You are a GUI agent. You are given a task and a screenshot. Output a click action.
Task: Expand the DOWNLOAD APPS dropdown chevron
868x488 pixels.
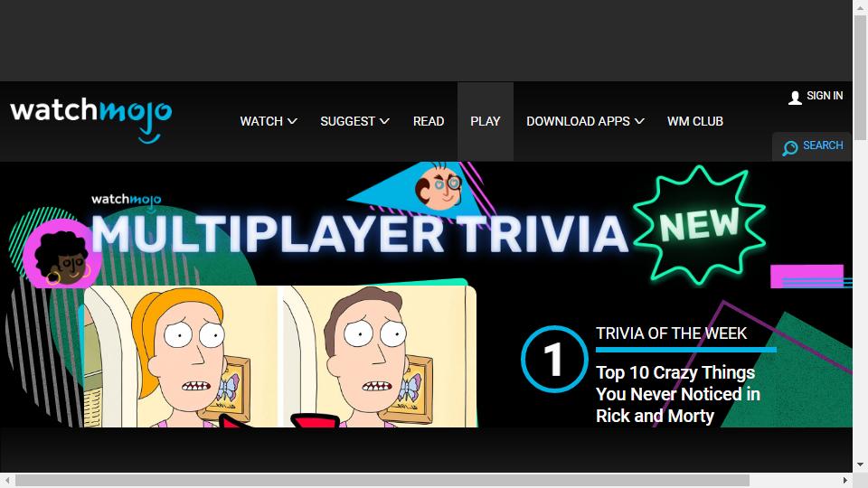click(639, 121)
